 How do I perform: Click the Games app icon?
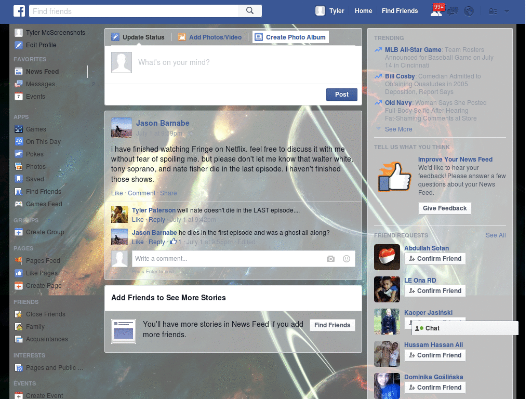tap(19, 129)
